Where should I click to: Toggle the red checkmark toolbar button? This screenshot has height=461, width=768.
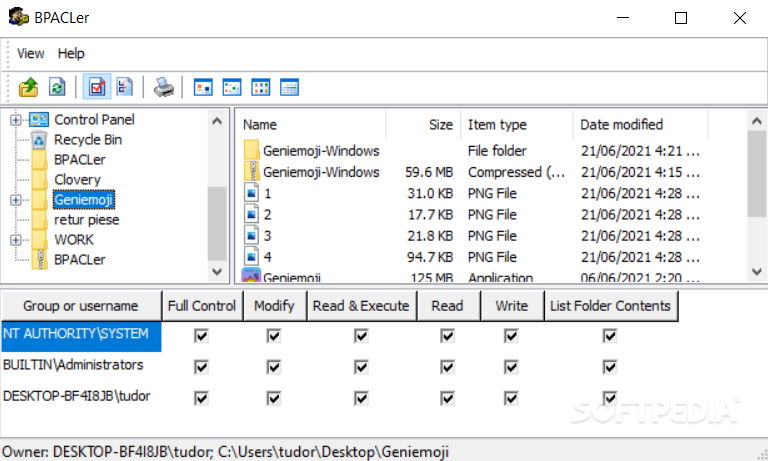97,87
